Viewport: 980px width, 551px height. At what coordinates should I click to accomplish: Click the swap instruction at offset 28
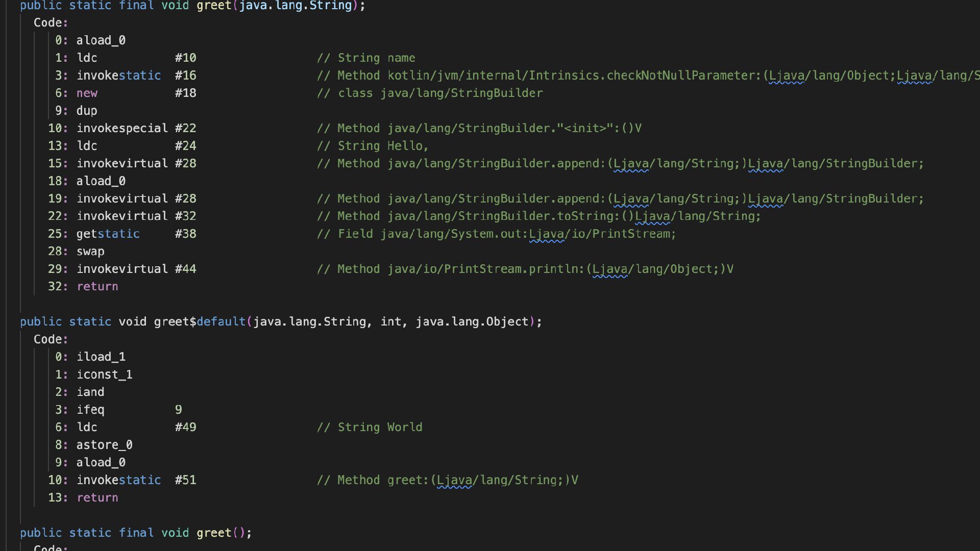pyautogui.click(x=90, y=252)
